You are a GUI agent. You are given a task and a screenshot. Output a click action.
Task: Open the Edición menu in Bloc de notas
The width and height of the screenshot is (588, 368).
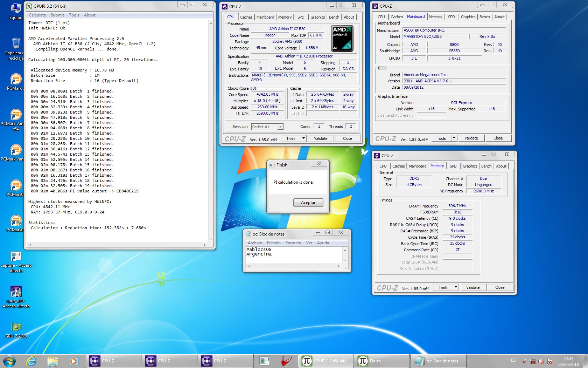point(274,243)
